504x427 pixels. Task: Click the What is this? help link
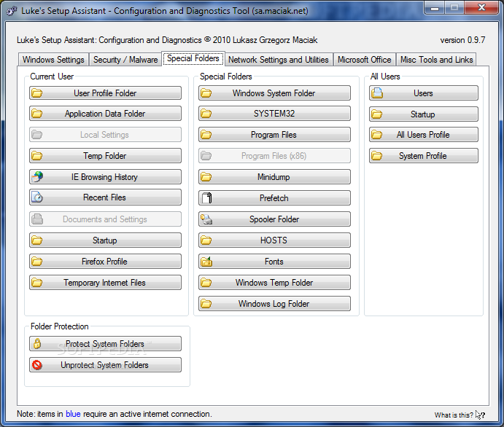pyautogui.click(x=454, y=415)
